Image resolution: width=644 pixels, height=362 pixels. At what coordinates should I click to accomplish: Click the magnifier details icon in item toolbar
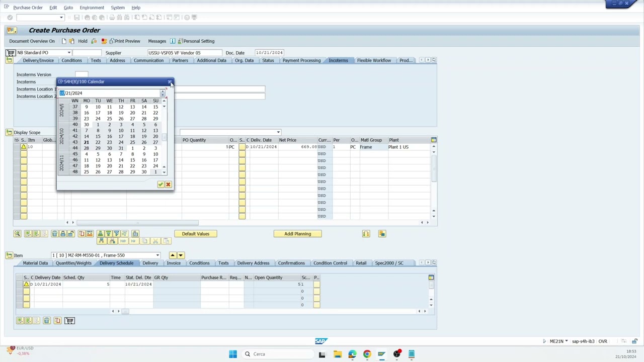17,234
